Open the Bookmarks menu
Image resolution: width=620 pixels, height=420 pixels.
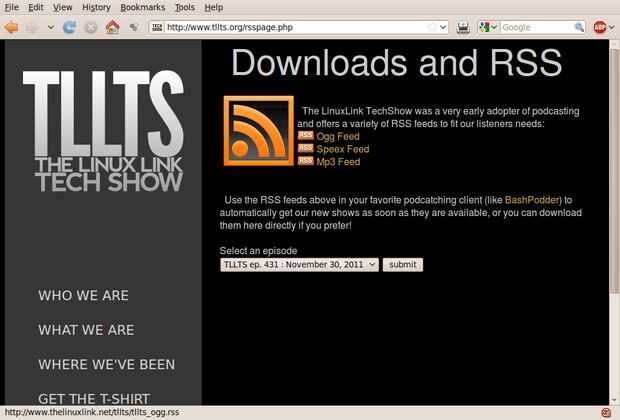[x=142, y=7]
